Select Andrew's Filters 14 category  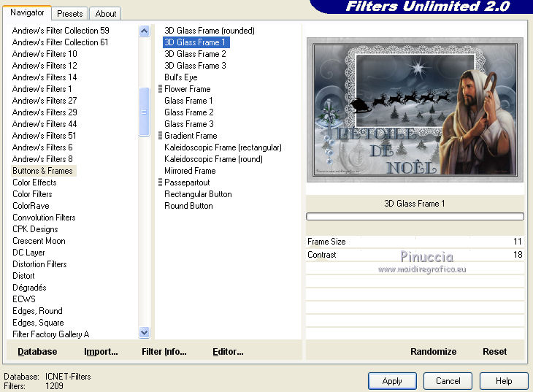(x=45, y=77)
